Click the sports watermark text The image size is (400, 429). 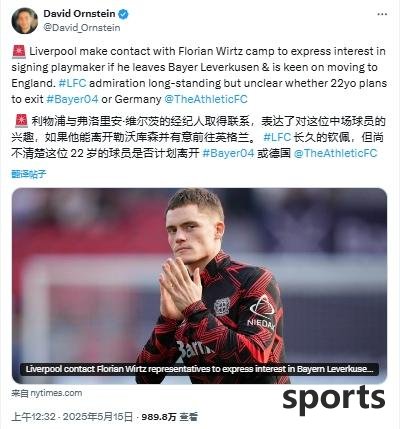[334, 398]
